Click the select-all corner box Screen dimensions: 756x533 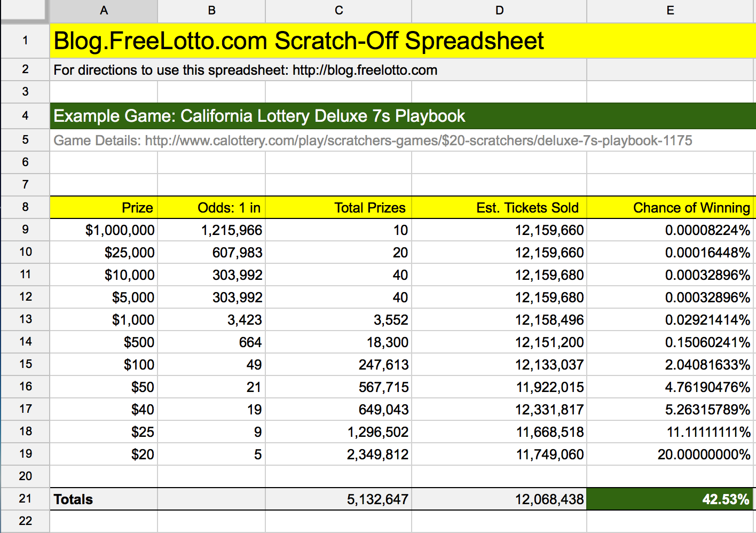tap(24, 11)
